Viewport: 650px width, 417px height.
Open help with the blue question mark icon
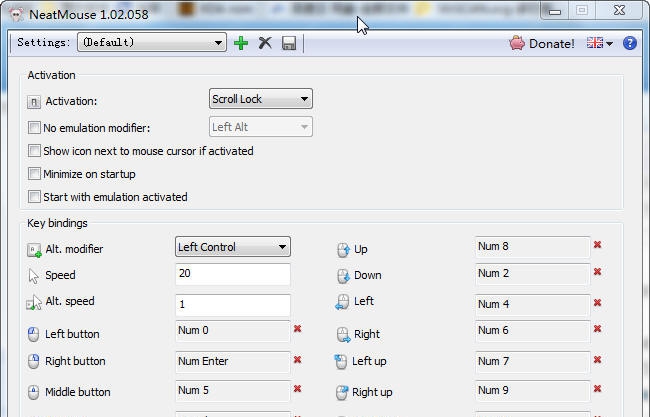tap(630, 43)
